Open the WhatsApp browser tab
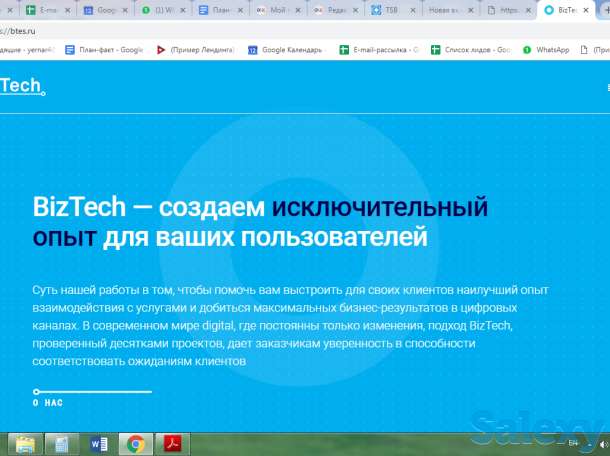Image resolution: width=610 pixels, height=456 pixels. click(160, 11)
